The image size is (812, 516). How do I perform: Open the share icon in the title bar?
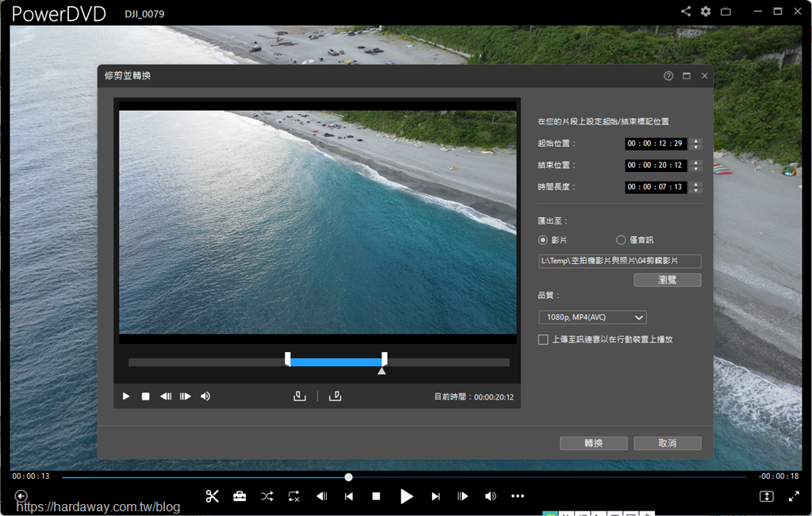tap(686, 11)
